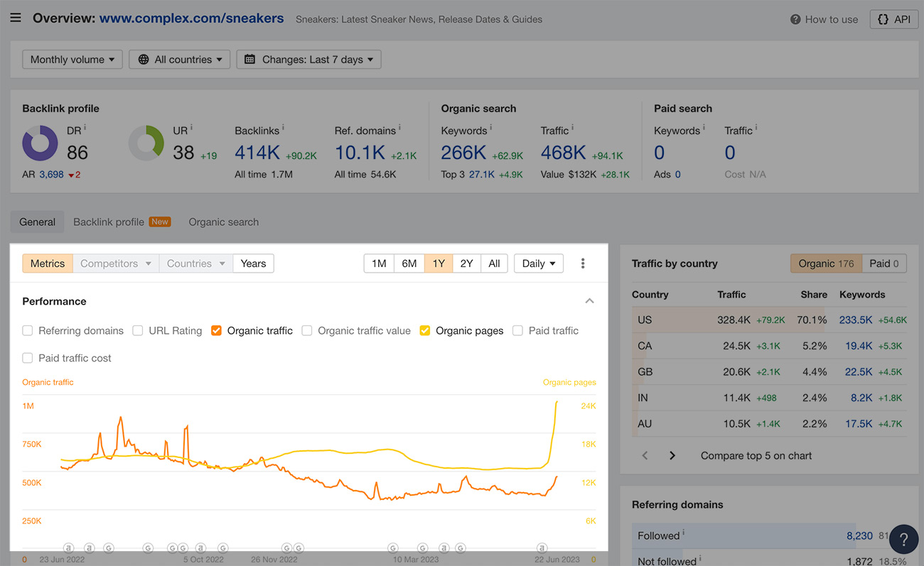Go to next page of countries
This screenshot has width=924, height=566.
[x=672, y=456]
